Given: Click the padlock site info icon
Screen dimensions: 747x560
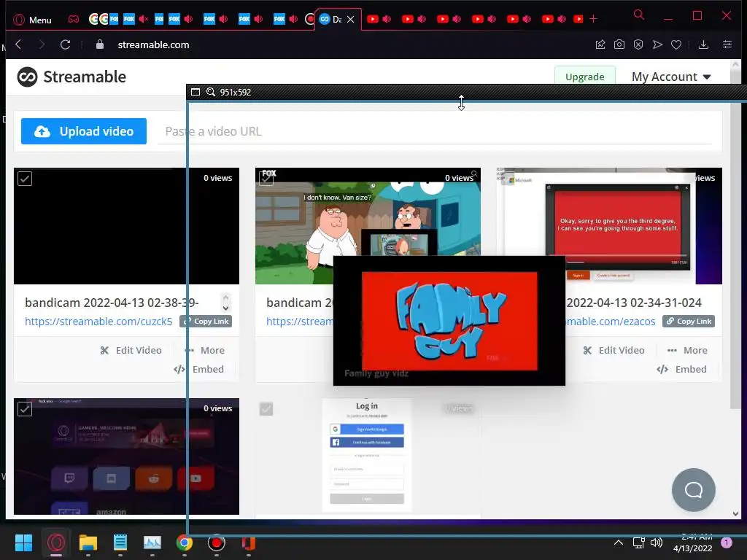Looking at the screenshot, I should pos(99,44).
